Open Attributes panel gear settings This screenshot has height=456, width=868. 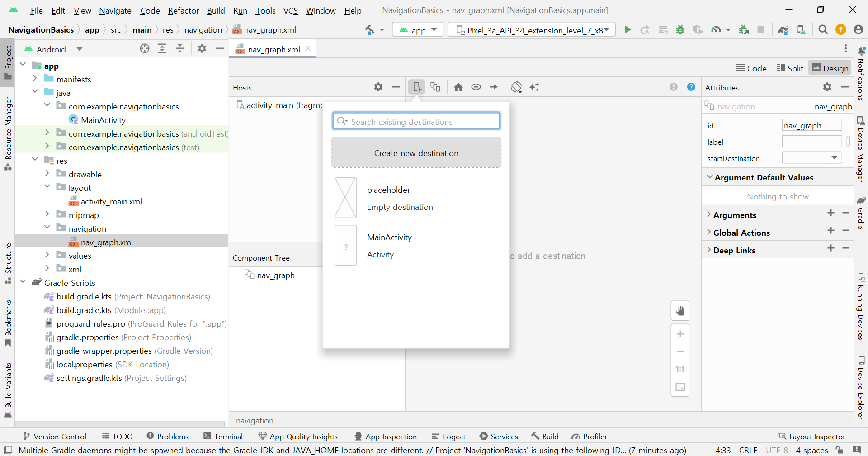click(x=827, y=87)
